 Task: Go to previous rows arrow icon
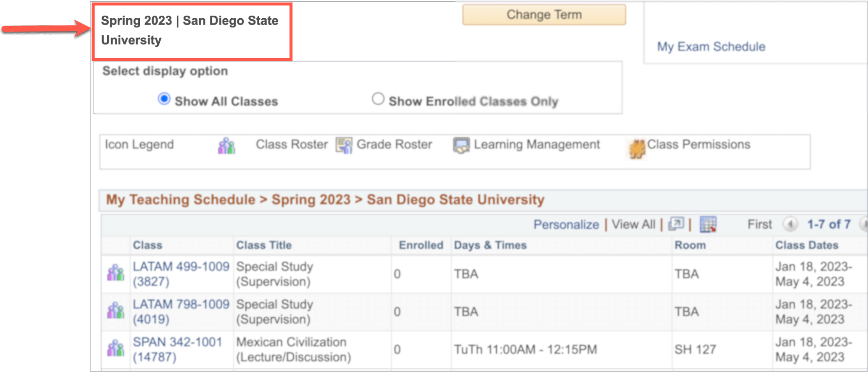click(x=790, y=224)
